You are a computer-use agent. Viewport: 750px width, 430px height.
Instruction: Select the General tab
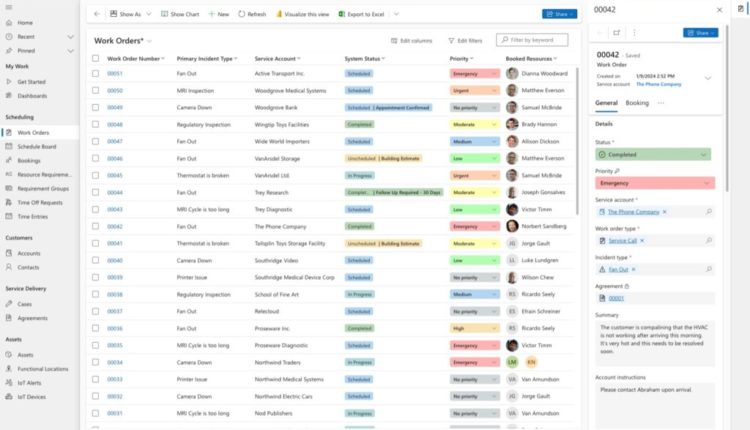click(606, 103)
